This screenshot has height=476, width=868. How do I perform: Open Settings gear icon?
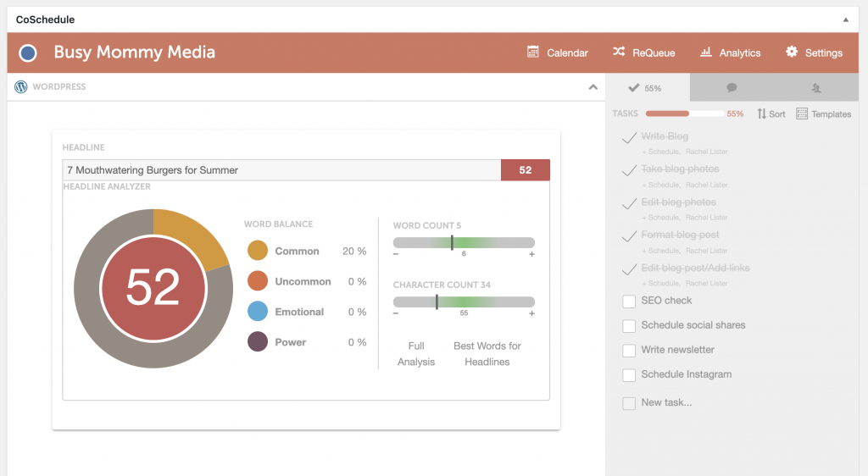pos(792,53)
